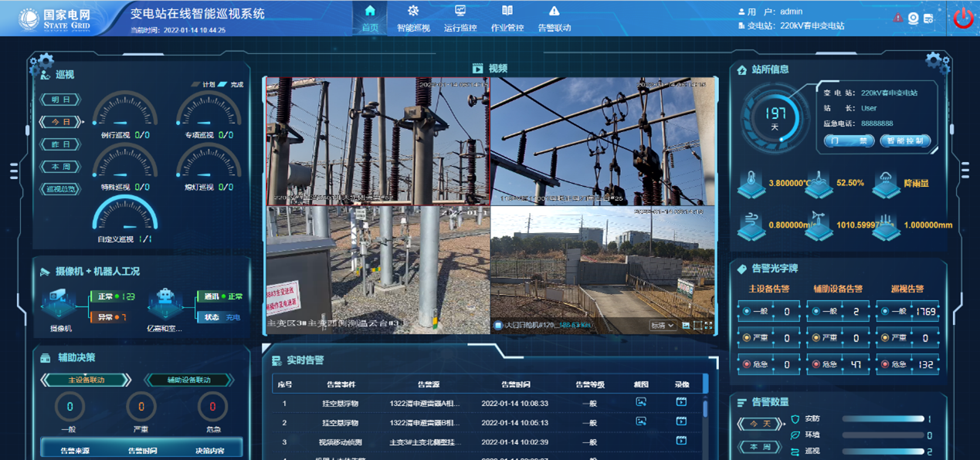Select 严重 indicator under 主设备告警

(x=747, y=337)
